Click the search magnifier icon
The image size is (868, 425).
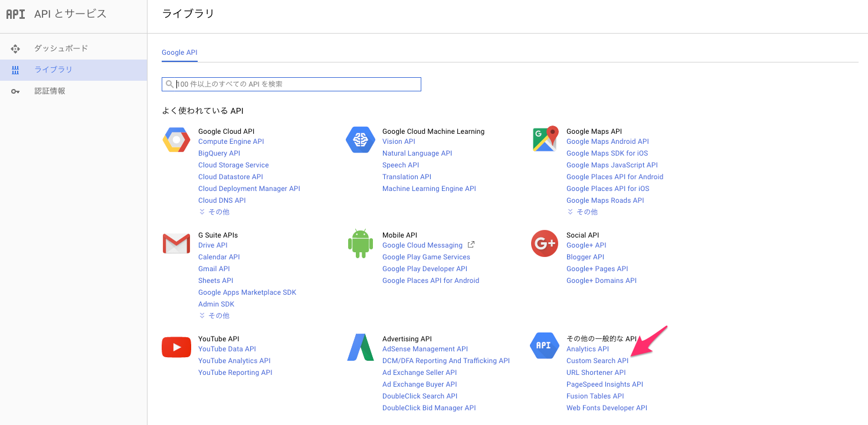coord(169,84)
